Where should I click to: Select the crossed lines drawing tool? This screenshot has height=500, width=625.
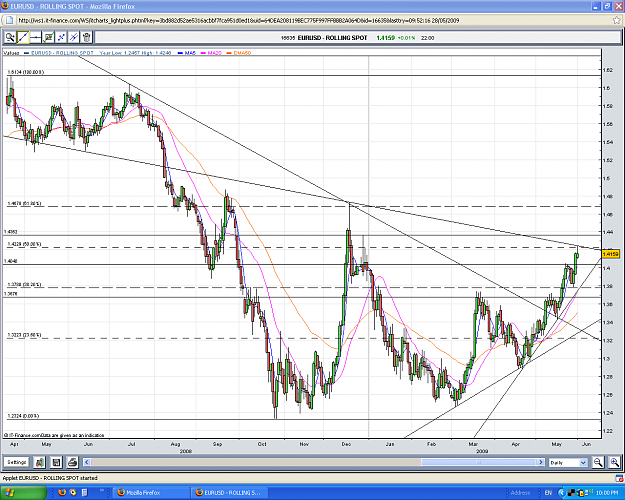[74, 37]
